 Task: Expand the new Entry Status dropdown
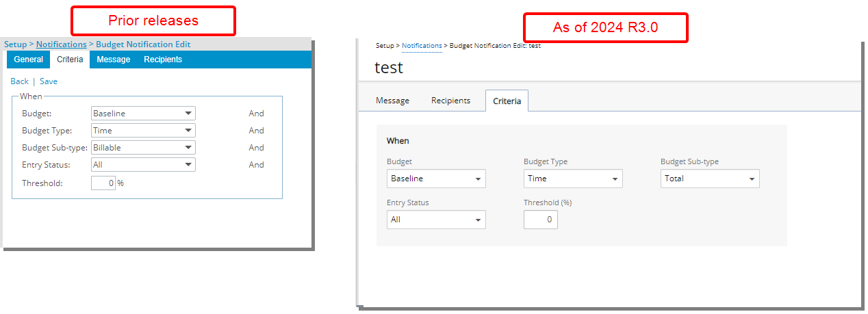[x=436, y=220]
